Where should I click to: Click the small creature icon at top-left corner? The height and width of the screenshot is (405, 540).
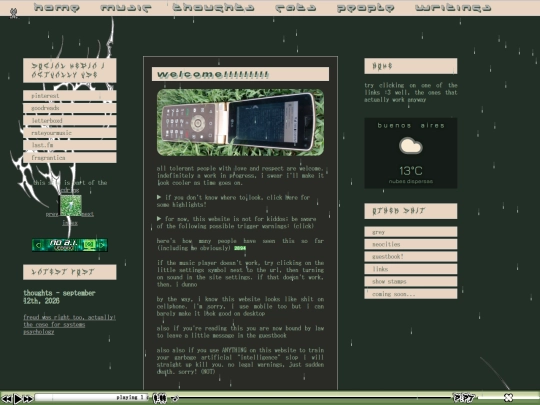pyautogui.click(x=13, y=13)
